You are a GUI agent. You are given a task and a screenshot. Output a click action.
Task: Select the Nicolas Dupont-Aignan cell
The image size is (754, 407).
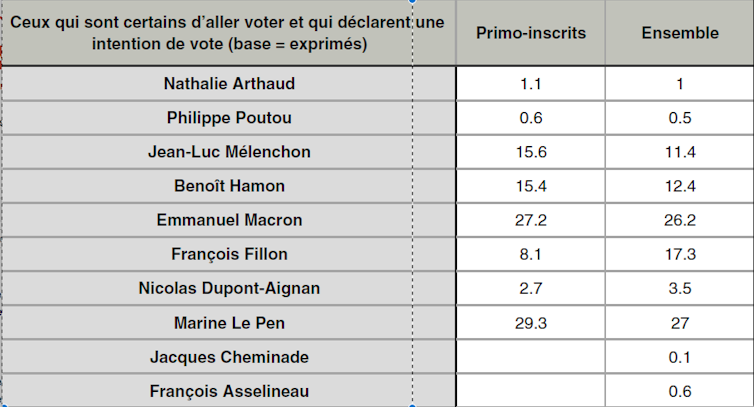(x=229, y=288)
